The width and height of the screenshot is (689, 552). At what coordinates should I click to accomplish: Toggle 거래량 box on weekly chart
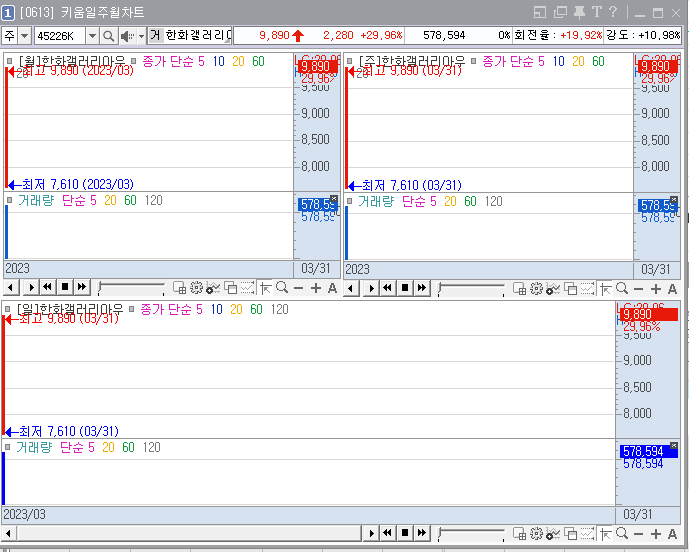tap(350, 201)
